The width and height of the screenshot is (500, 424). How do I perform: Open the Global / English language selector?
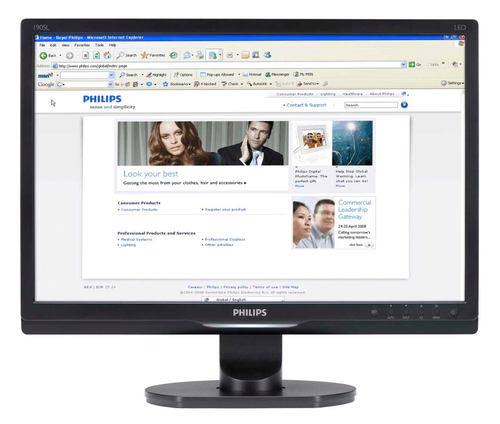tap(243, 300)
